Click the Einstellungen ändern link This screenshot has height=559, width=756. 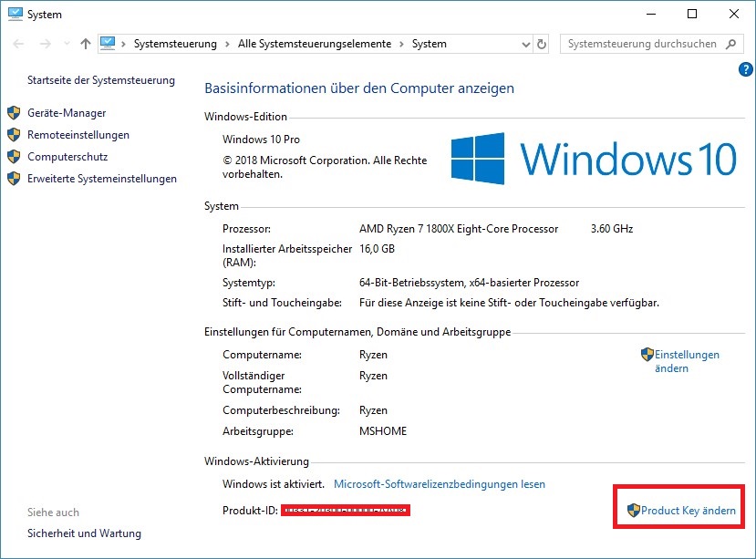[x=687, y=361]
